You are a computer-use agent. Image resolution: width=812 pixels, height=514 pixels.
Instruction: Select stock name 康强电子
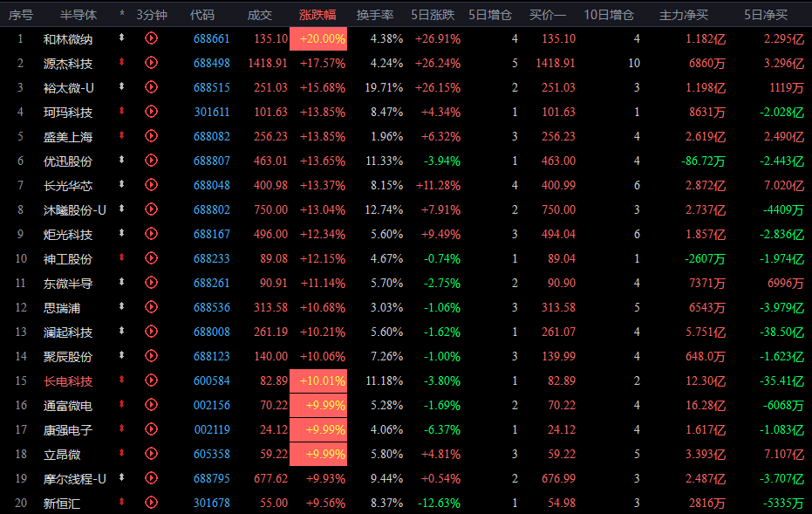click(68, 430)
